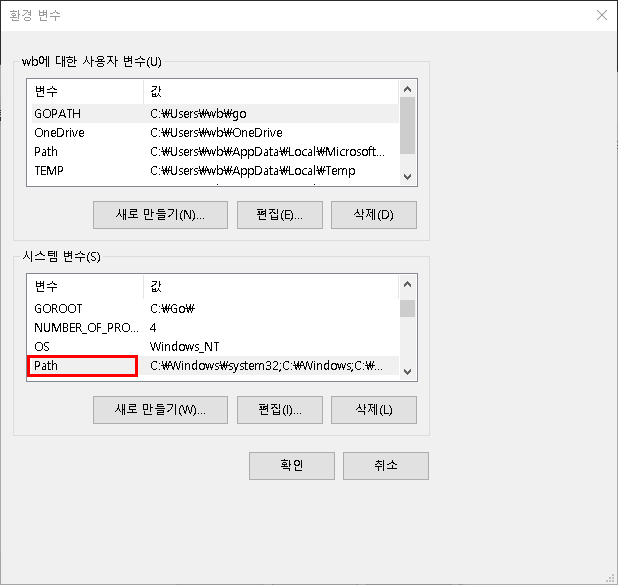Click the 값 column header in user list
618x585 pixels.
pos(271,92)
